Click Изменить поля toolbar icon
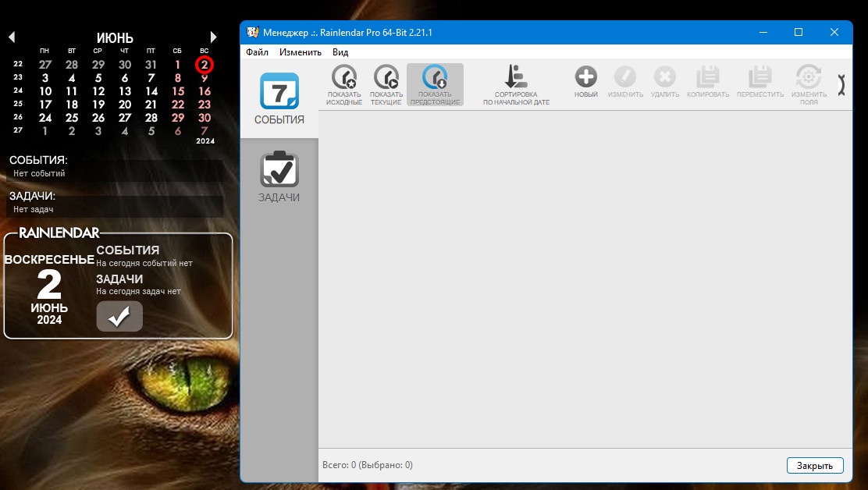The image size is (868, 490). point(809,84)
